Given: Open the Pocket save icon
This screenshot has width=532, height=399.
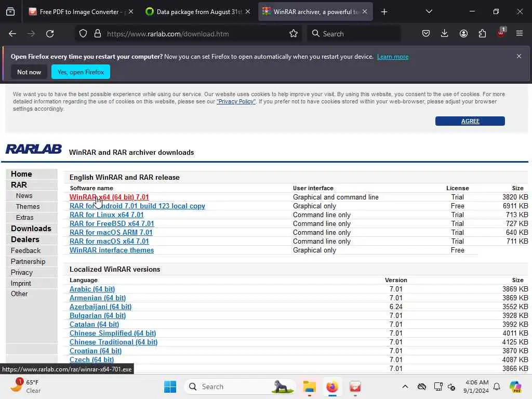Looking at the screenshot, I should (x=426, y=34).
